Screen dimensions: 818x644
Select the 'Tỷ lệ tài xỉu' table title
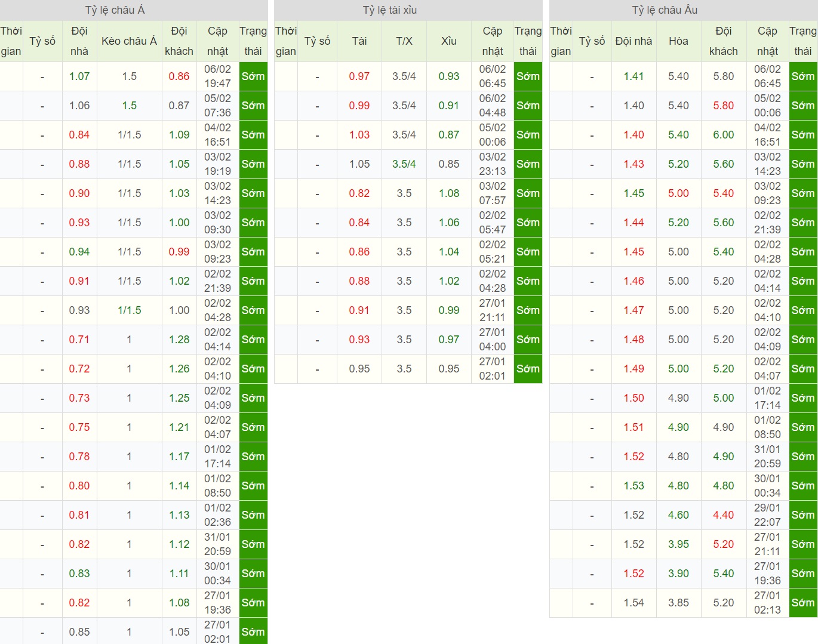[x=390, y=10]
